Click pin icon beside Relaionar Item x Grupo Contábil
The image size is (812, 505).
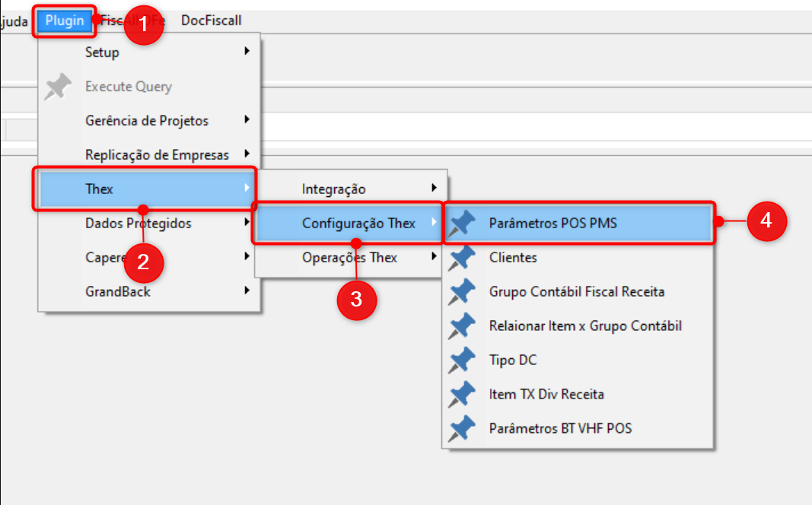462,326
